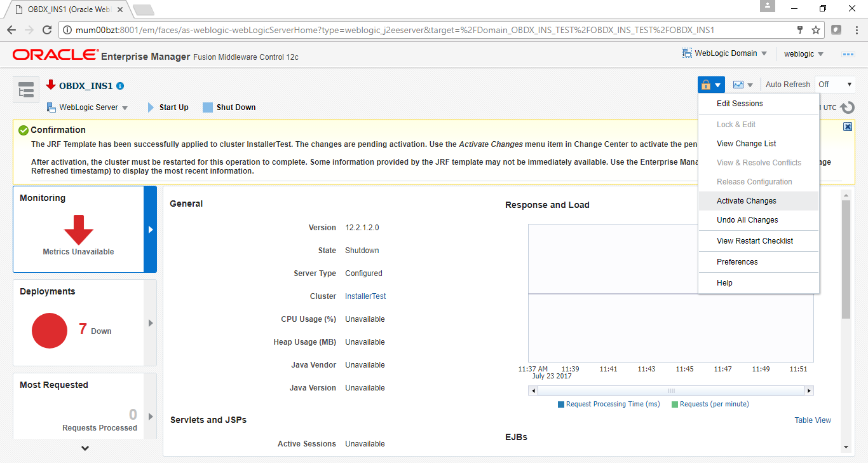Click Help in the dropdown menu
The height and width of the screenshot is (463, 868).
tap(759, 283)
